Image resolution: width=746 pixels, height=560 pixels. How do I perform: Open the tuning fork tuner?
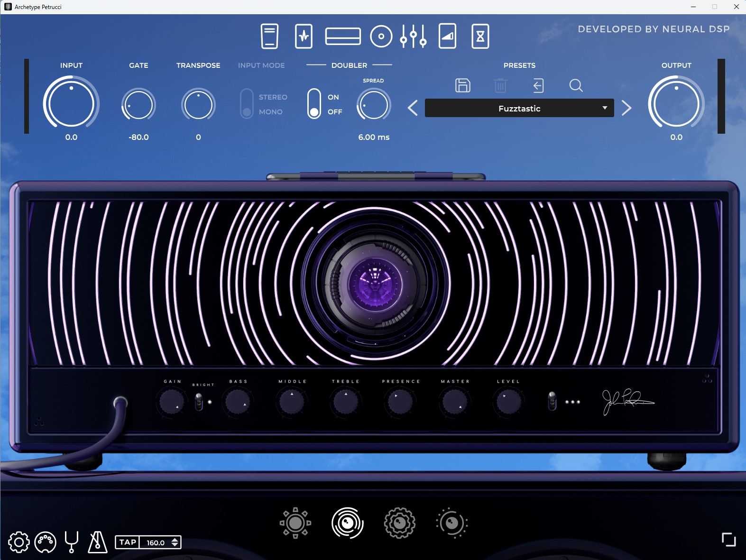click(72, 542)
